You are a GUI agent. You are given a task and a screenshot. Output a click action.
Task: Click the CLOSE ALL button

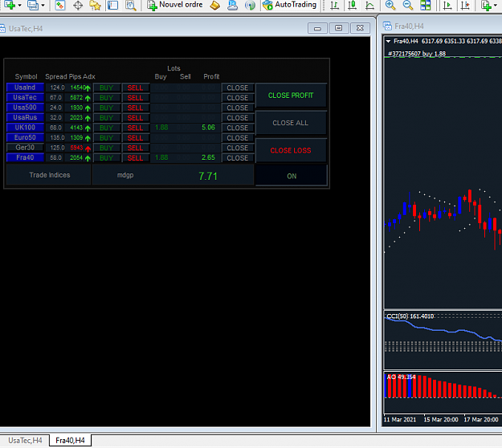[291, 123]
